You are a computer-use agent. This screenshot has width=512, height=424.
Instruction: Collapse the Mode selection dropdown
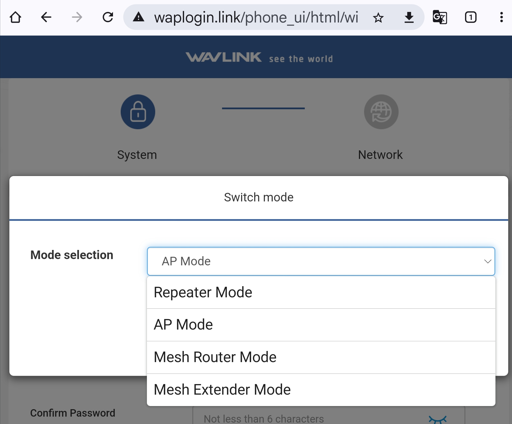[x=321, y=261]
